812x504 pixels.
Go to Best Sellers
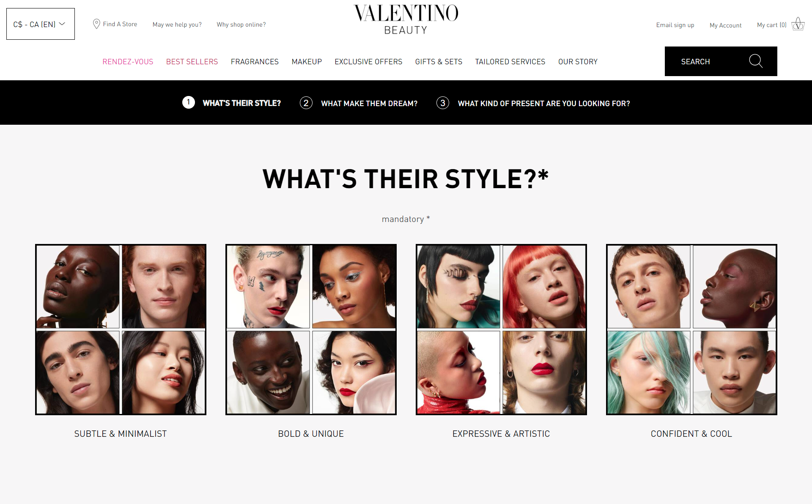[192, 62]
